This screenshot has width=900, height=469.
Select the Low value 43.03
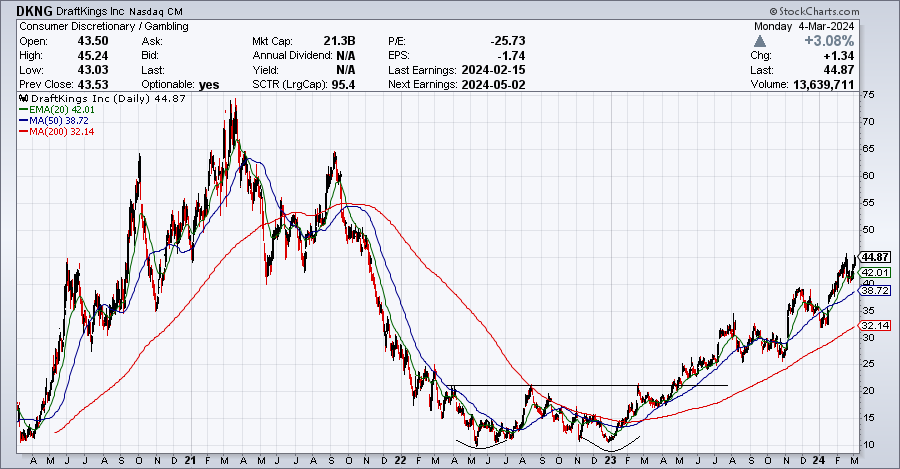tap(93, 70)
